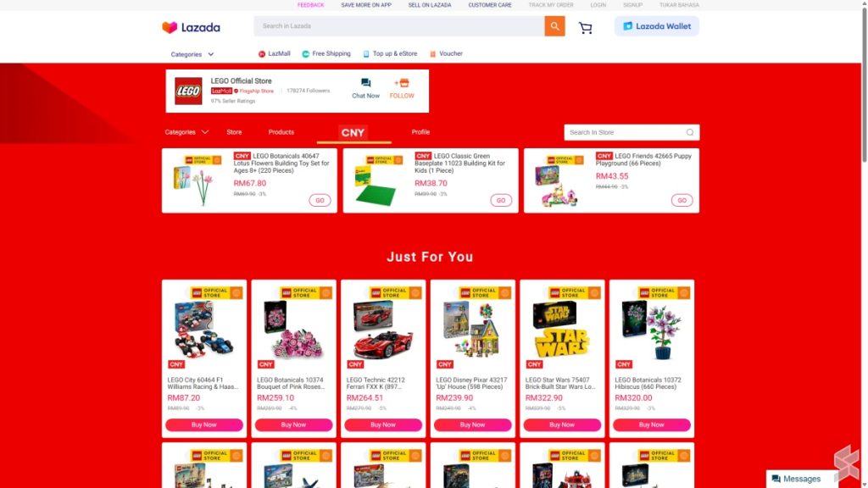
Task: Switch to the CNY tab
Action: pos(353,133)
